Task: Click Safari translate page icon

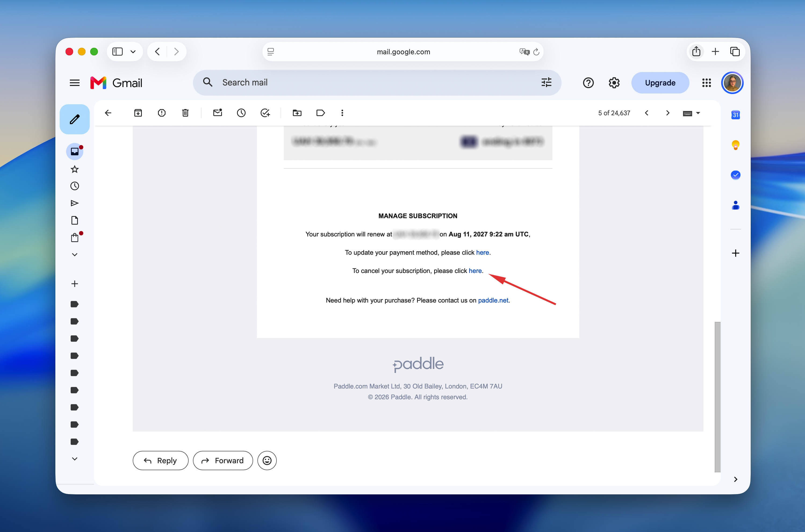Action: (524, 52)
